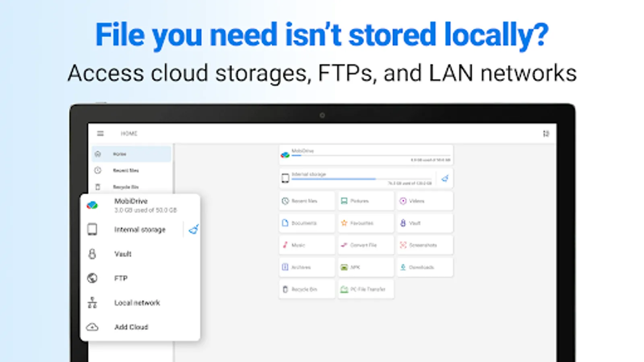Open the Local network icon

(x=92, y=302)
